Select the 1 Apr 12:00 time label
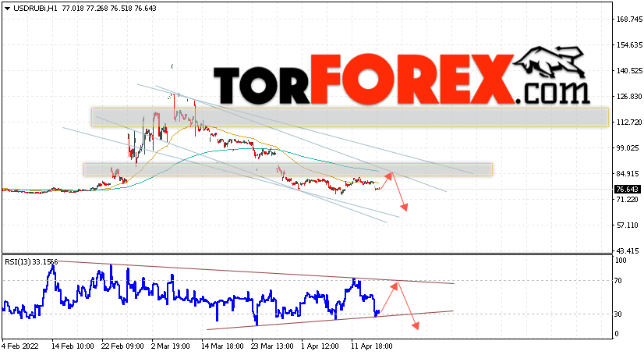This screenshot has height=355, width=644. 320,346
